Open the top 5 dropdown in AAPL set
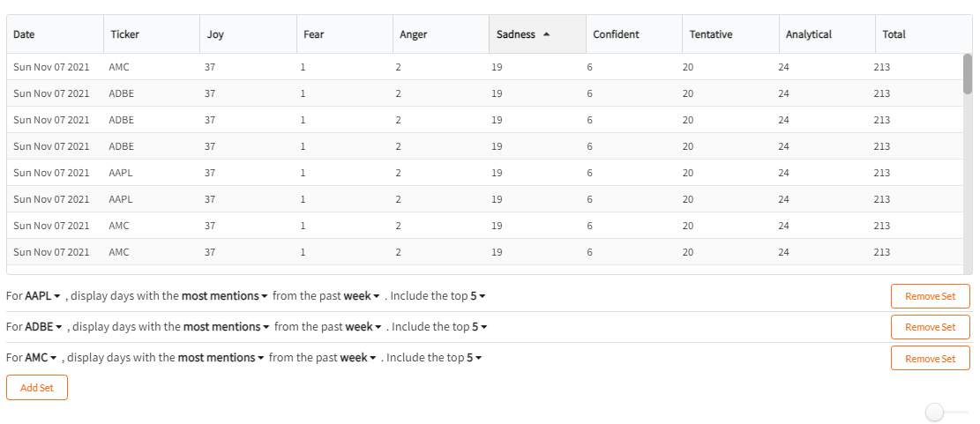 click(x=478, y=296)
